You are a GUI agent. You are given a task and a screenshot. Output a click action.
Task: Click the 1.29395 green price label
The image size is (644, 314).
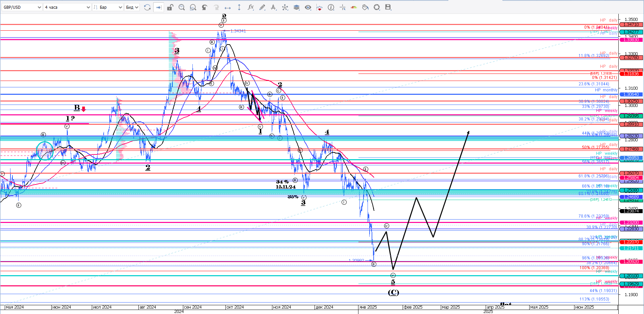pos(631,116)
